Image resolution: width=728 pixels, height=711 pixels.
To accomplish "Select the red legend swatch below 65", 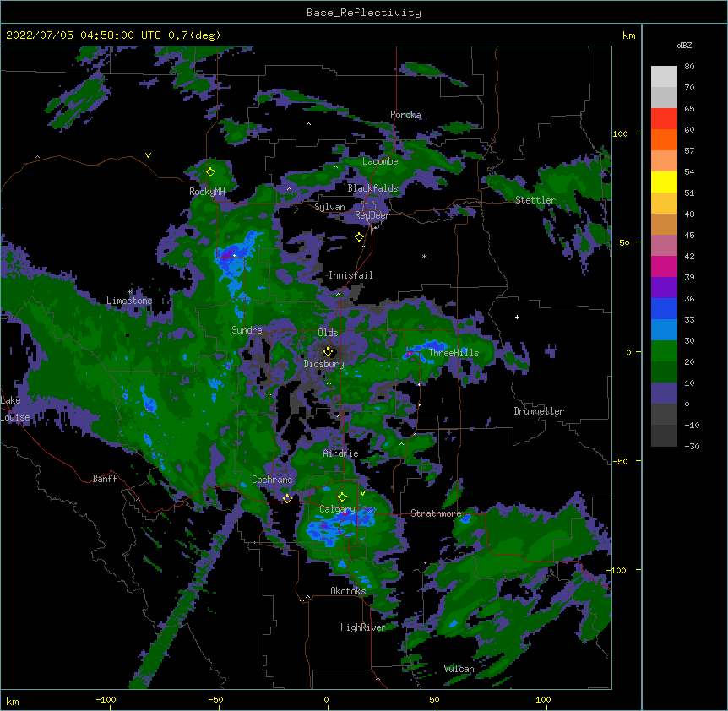I will (664, 118).
